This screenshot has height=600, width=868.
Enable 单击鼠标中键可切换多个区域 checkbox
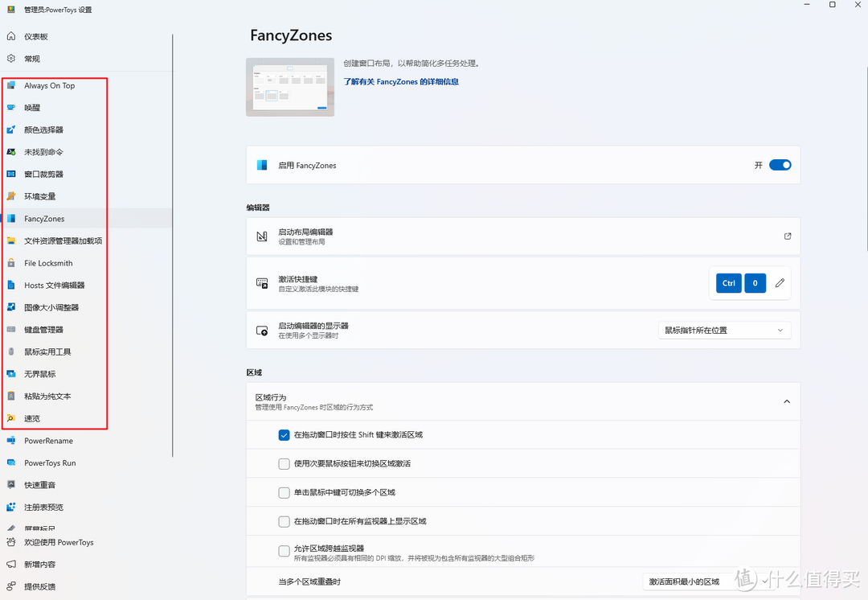tap(284, 492)
